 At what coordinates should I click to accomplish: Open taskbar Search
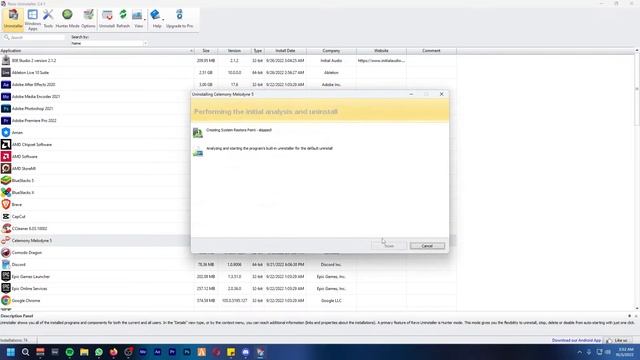[x=25, y=352]
